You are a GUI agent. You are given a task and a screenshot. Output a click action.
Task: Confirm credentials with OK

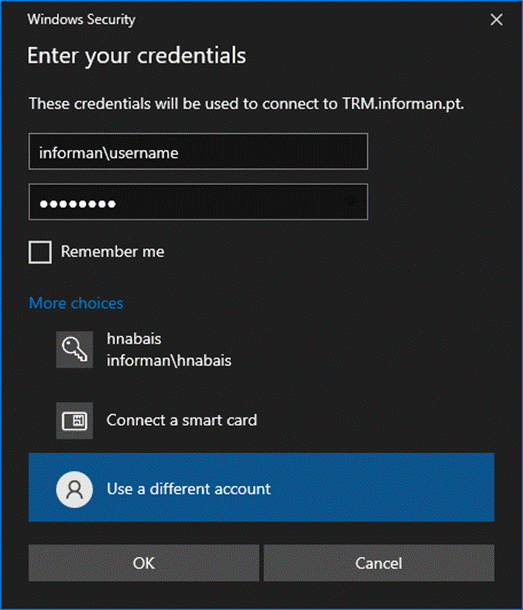point(144,563)
